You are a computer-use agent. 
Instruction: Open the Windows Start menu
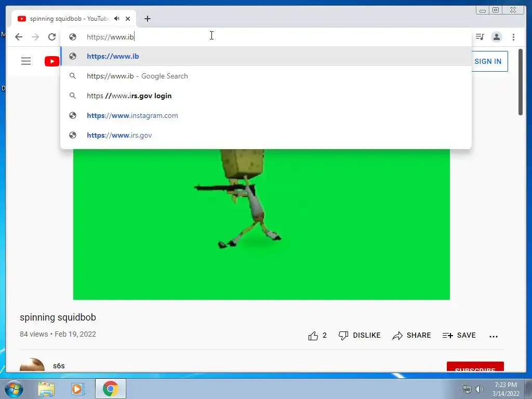[x=14, y=389]
